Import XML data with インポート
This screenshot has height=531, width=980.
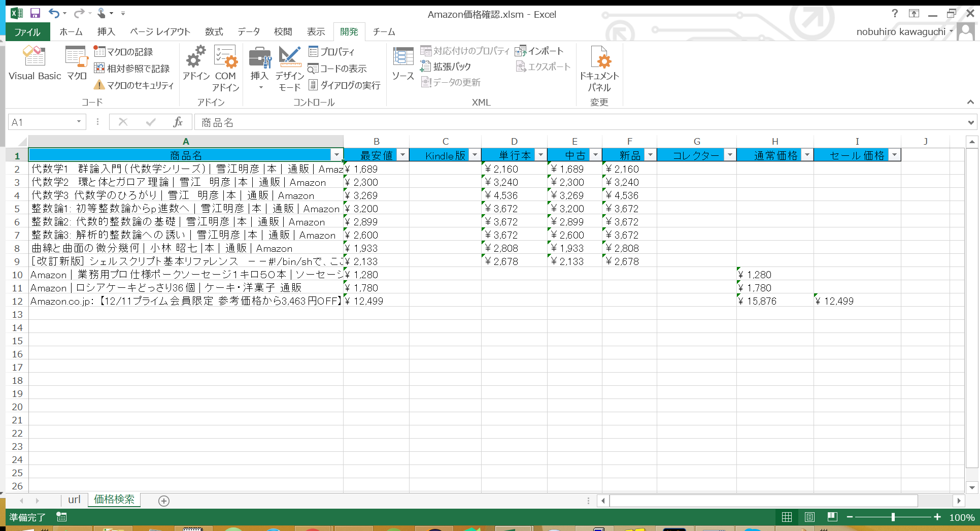[x=541, y=51]
